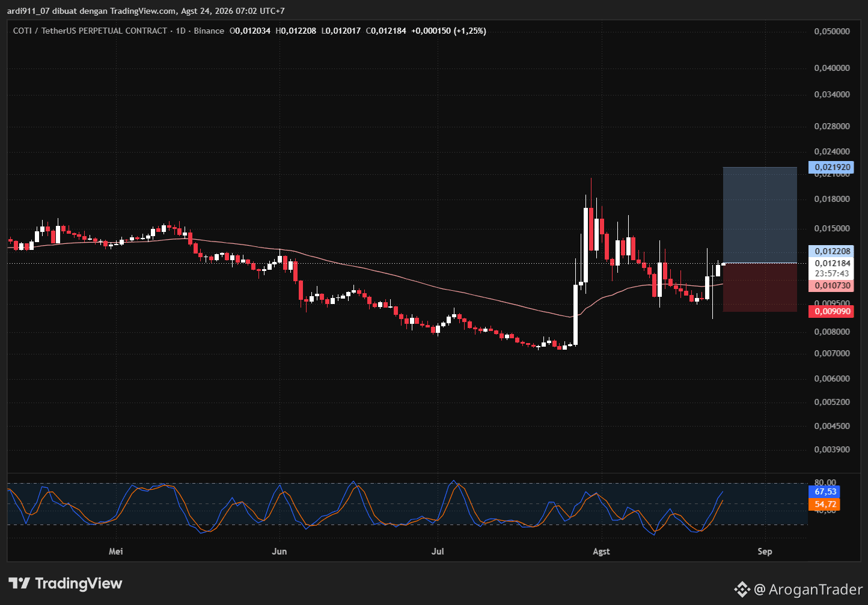Click the current price tag 0,012184 on the axis
The height and width of the screenshot is (605, 868).
tap(832, 263)
